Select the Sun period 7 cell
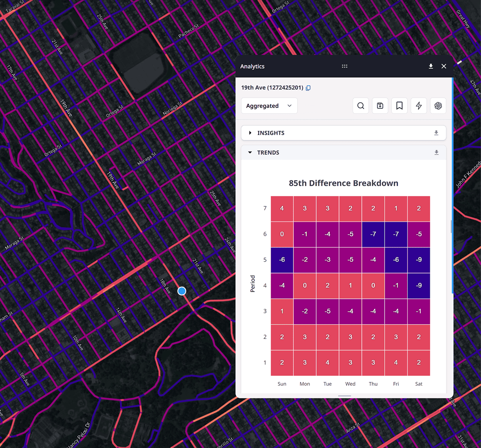481x448 pixels. 282,209
